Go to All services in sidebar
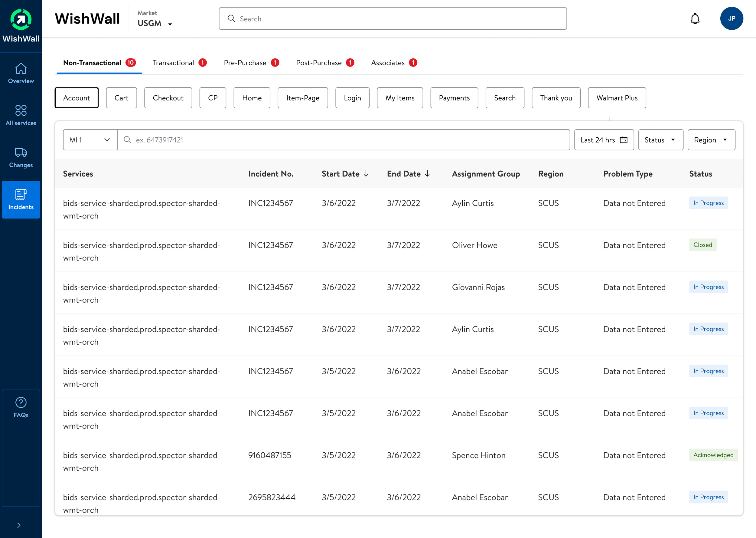Image resolution: width=756 pixels, height=538 pixels. point(21,115)
